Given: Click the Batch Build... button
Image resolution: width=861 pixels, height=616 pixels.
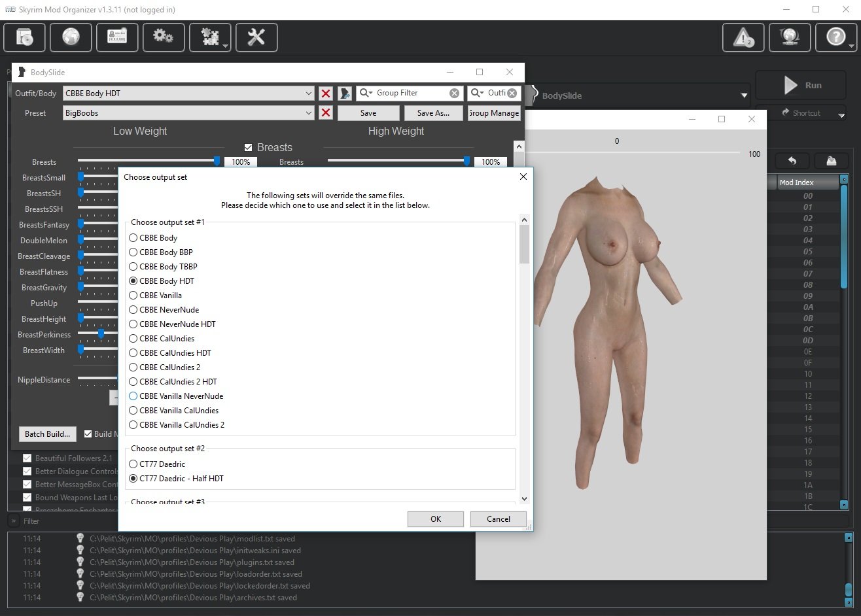Looking at the screenshot, I should click(x=47, y=434).
